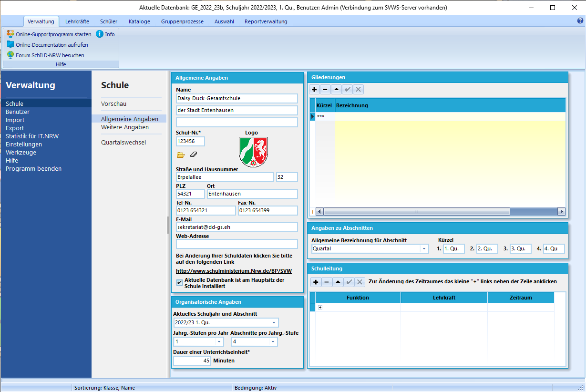This screenshot has width=586, height=392.
Task: Add a new Schulleitung entry
Action: click(316, 282)
